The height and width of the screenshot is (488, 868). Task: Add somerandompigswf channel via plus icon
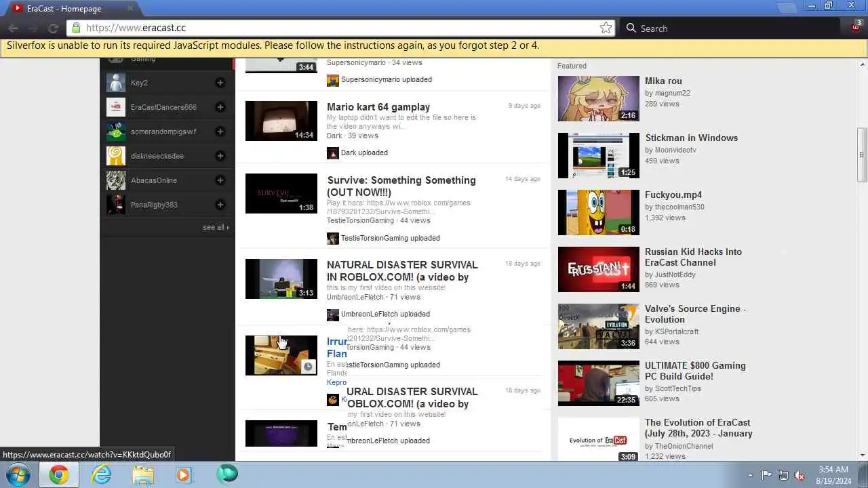pyautogui.click(x=220, y=131)
